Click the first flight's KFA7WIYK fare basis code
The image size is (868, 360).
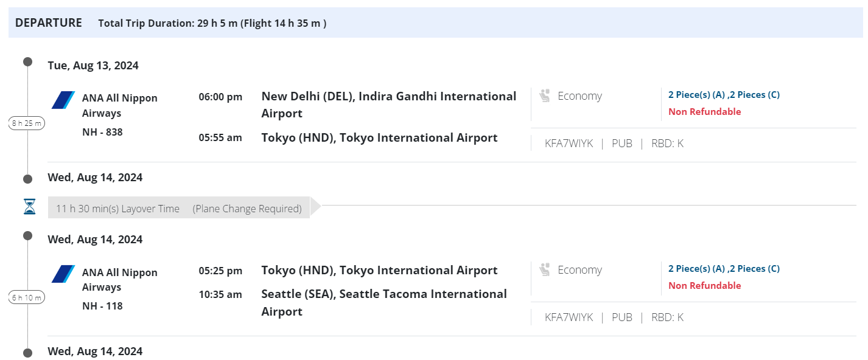569,144
